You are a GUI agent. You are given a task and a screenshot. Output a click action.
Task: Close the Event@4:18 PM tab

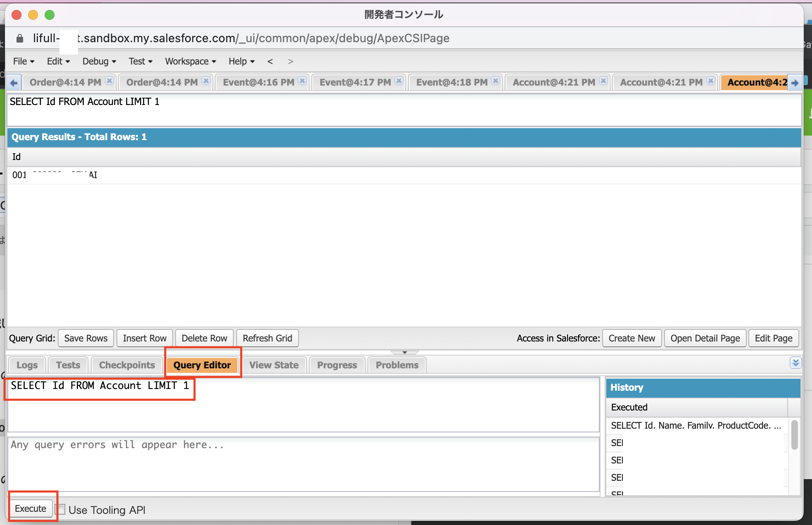pyautogui.click(x=496, y=81)
